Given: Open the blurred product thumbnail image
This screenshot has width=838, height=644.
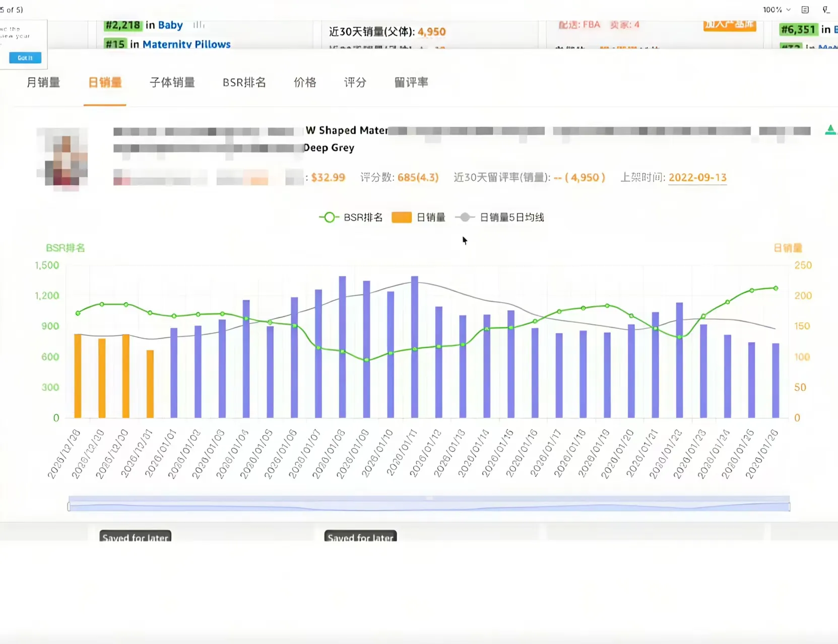Looking at the screenshot, I should [x=62, y=158].
